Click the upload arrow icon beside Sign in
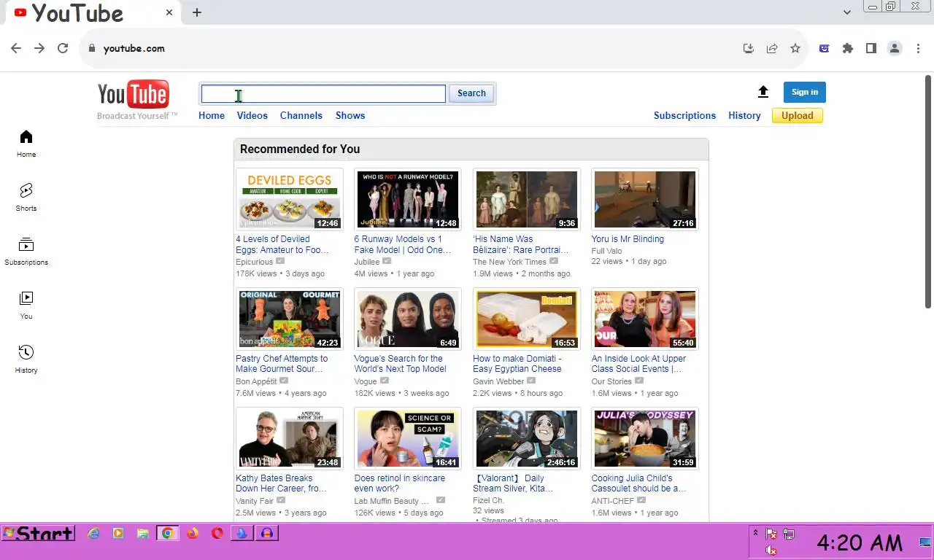This screenshot has height=560, width=934. [763, 92]
